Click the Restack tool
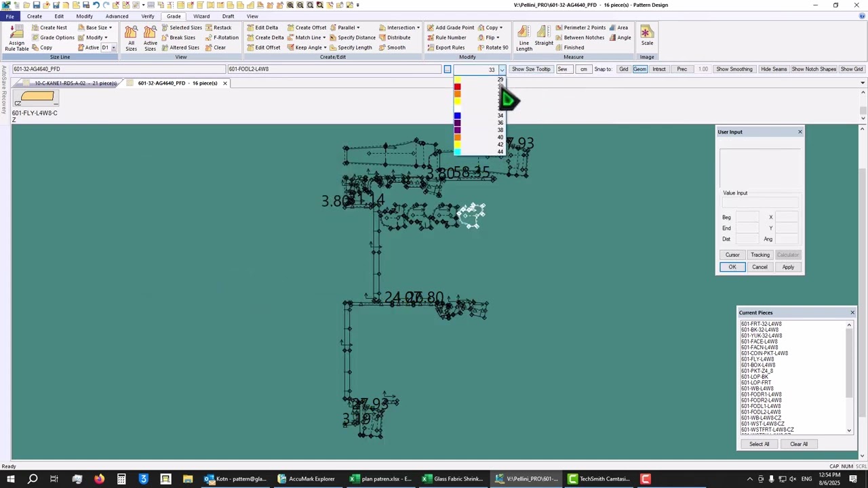 point(218,28)
